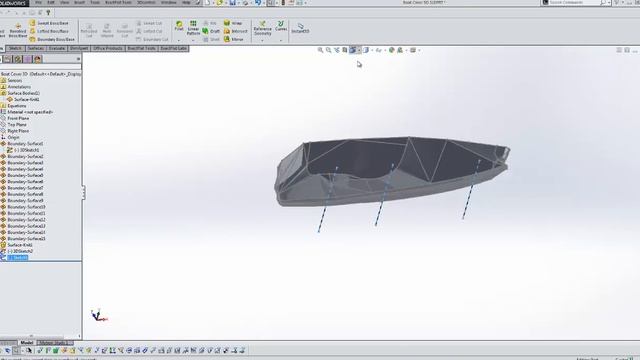Image resolution: width=640 pixels, height=360 pixels.
Task: Select Right Plane in the tree
Action: (18, 131)
